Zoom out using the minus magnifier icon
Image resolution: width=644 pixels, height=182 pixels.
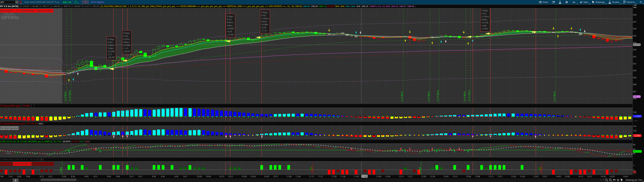[x=606, y=180]
